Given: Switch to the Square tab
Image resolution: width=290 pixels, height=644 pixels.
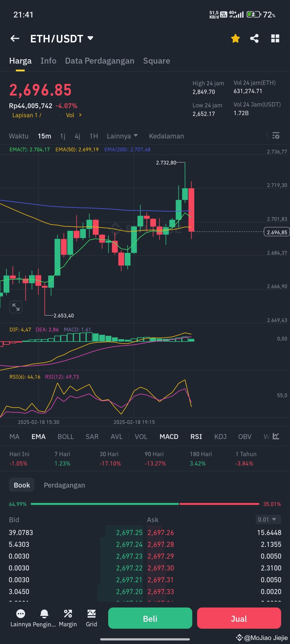Looking at the screenshot, I should coord(157,61).
